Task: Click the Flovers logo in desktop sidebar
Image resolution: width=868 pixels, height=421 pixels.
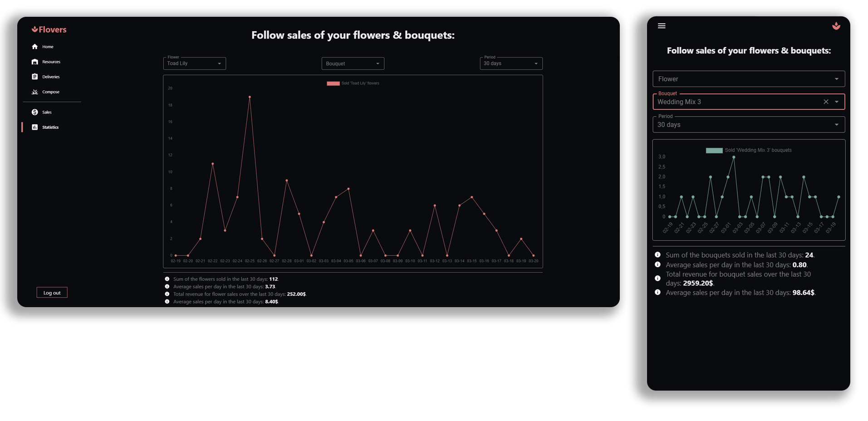Action: pyautogui.click(x=49, y=29)
